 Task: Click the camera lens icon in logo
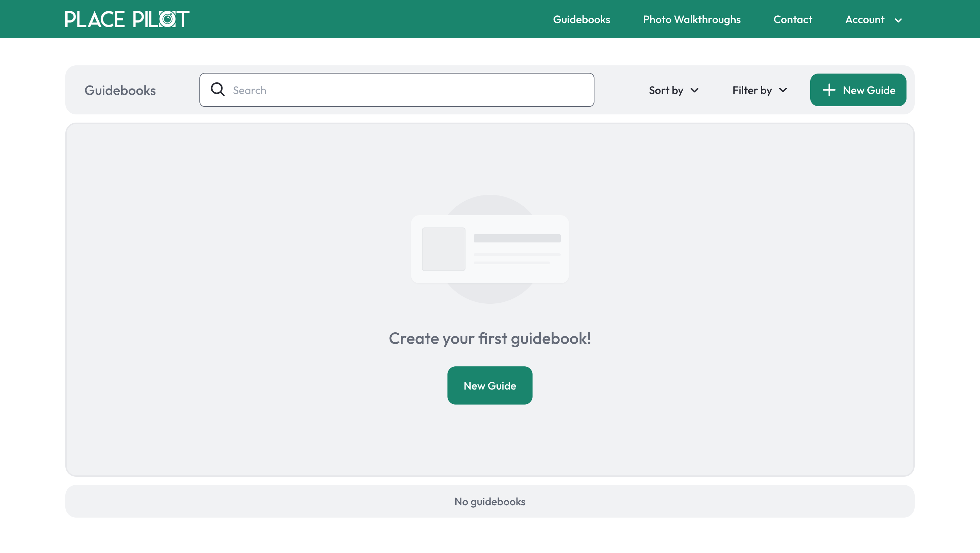pos(167,19)
